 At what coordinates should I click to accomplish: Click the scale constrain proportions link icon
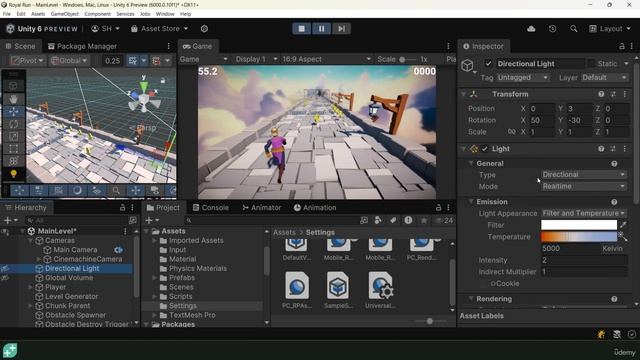pos(511,132)
